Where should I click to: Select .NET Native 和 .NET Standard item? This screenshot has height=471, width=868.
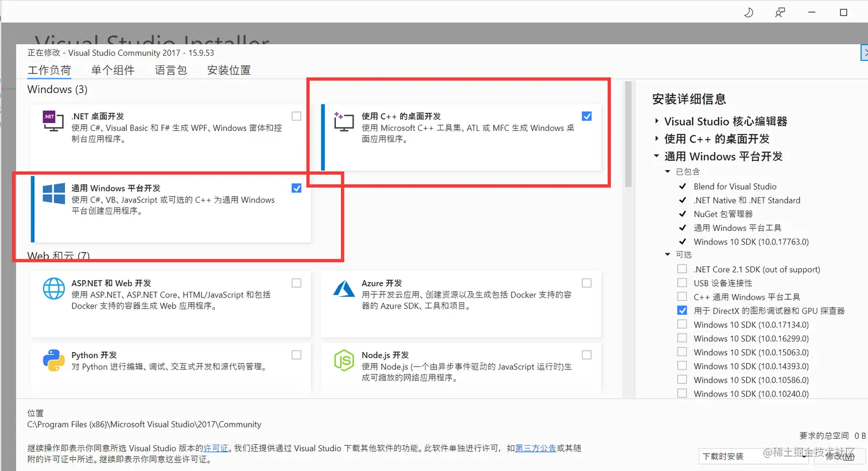747,200
